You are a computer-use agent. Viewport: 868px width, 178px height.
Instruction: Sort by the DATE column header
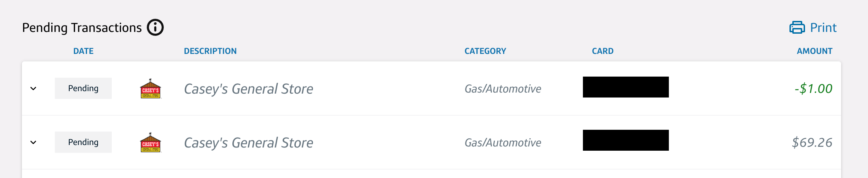tap(83, 51)
